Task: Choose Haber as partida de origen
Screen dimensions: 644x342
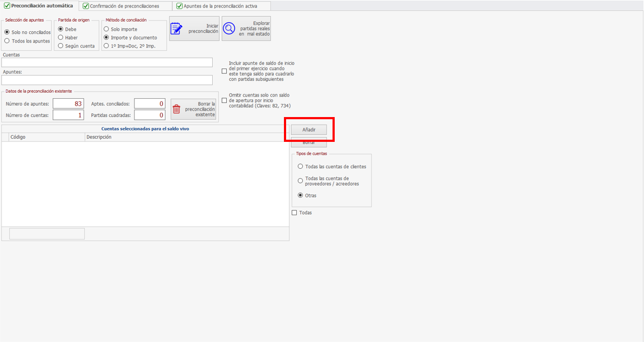Action: [61, 38]
